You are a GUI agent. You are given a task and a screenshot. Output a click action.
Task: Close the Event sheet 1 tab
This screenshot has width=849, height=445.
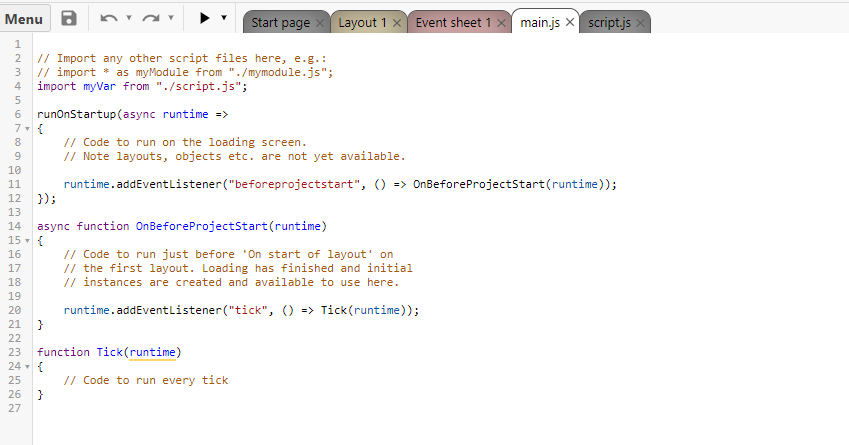coord(501,23)
